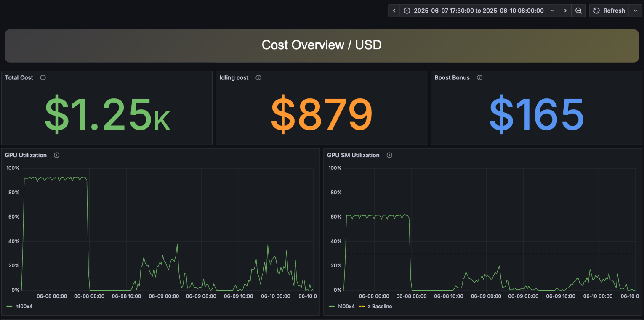644x320 pixels.
Task: Click the $1.25K total cost value
Action: 107,114
